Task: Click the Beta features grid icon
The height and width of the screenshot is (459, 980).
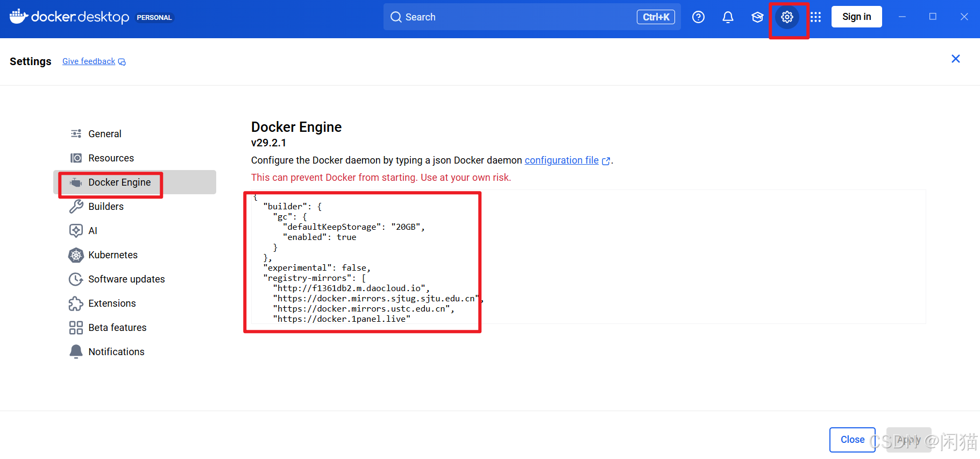Action: click(76, 328)
